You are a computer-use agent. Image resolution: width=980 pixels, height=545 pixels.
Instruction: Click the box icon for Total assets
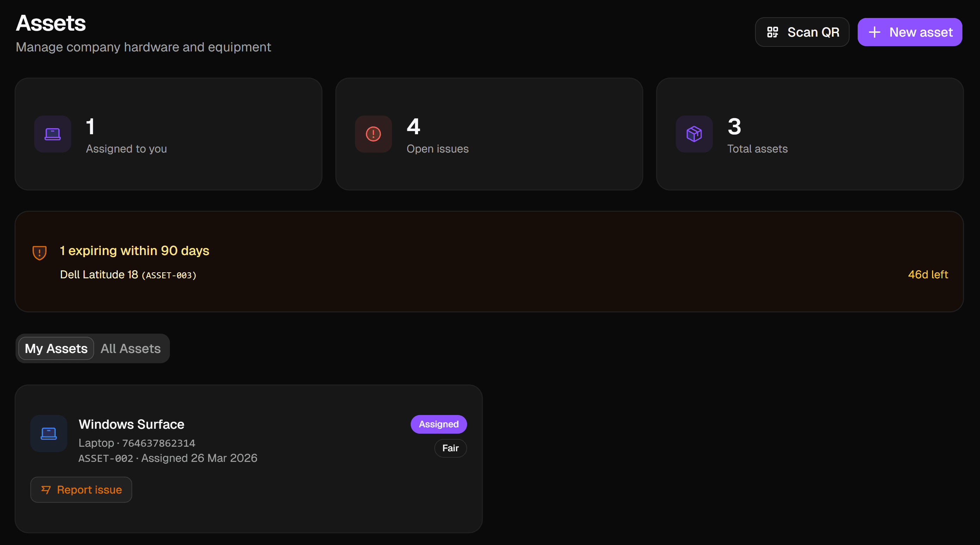pos(694,134)
